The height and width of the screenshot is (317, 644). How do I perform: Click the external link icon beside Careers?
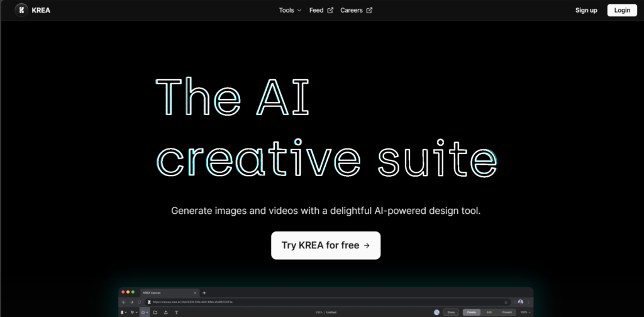(x=369, y=10)
